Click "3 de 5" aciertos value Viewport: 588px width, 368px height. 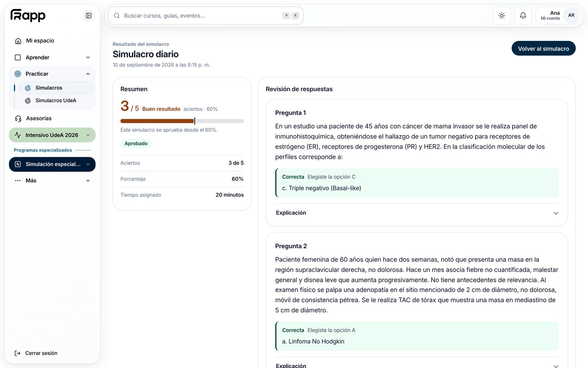236,163
